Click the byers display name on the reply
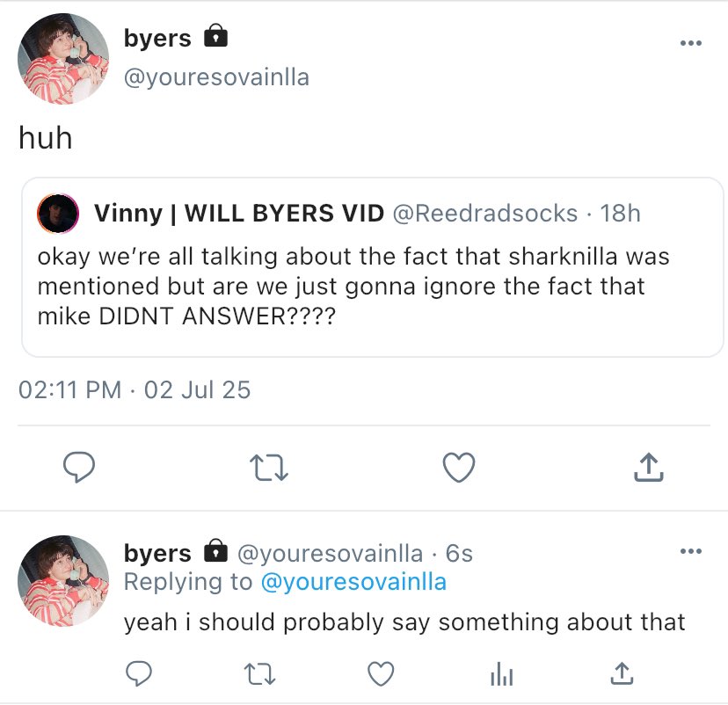Viewport: 728px width, 705px height. coord(157,553)
